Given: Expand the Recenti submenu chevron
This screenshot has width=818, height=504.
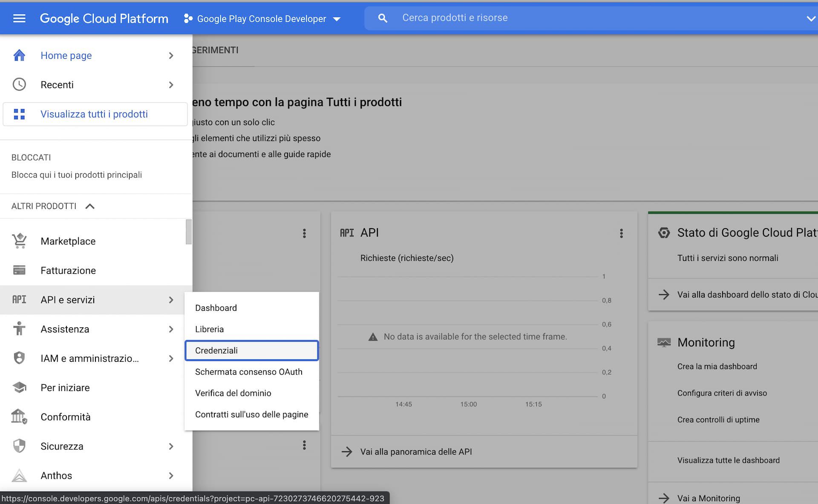Looking at the screenshot, I should pyautogui.click(x=171, y=85).
